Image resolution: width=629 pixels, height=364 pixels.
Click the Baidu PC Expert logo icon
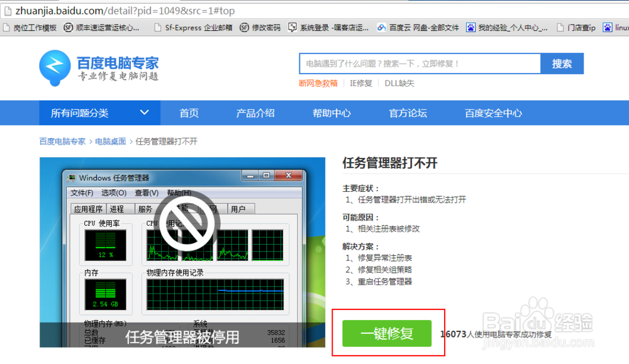tap(55, 68)
